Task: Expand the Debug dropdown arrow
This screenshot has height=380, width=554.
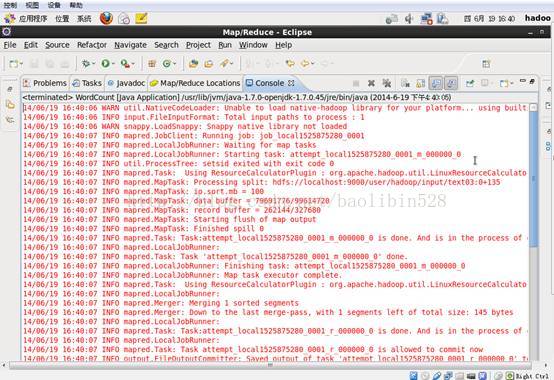Action: 94,64
